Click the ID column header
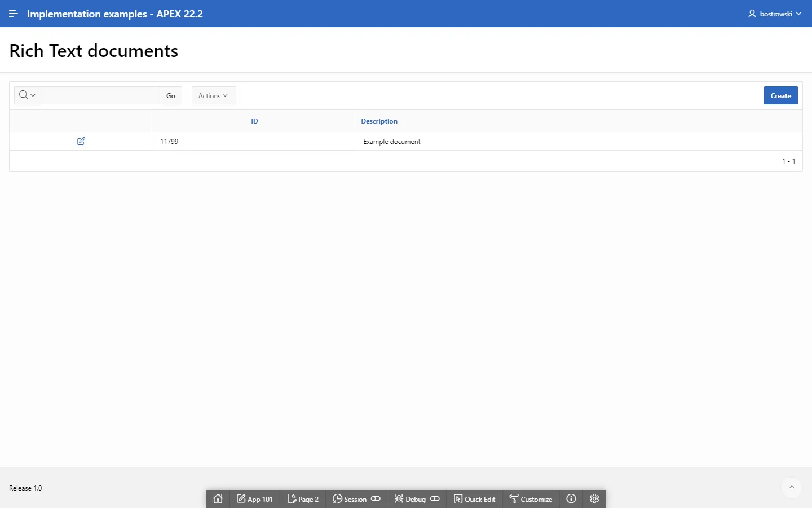Viewport: 812px width, 508px height. coord(254,121)
